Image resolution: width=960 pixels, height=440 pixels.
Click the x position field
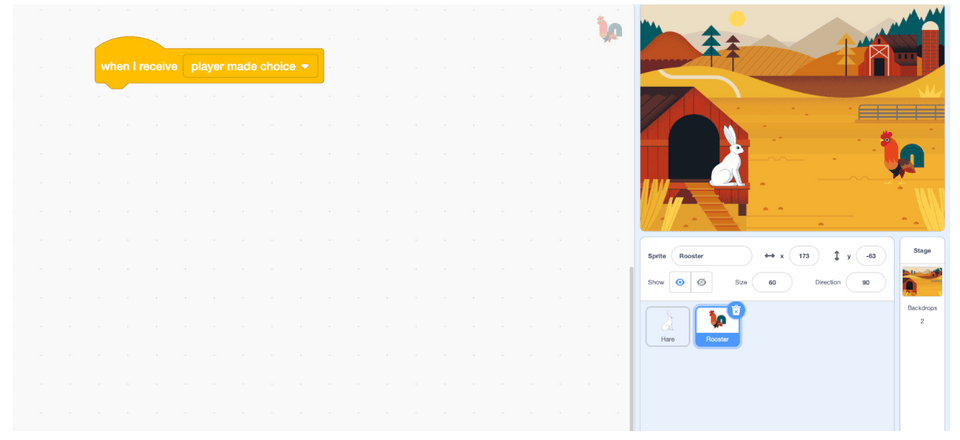(x=803, y=256)
